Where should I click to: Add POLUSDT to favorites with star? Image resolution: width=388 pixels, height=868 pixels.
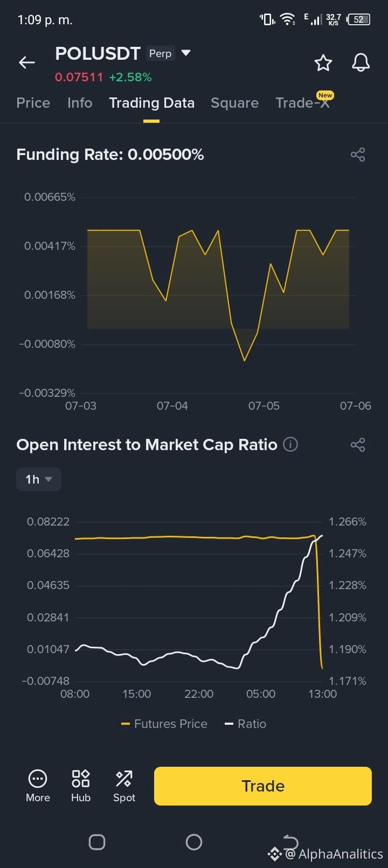[x=323, y=63]
